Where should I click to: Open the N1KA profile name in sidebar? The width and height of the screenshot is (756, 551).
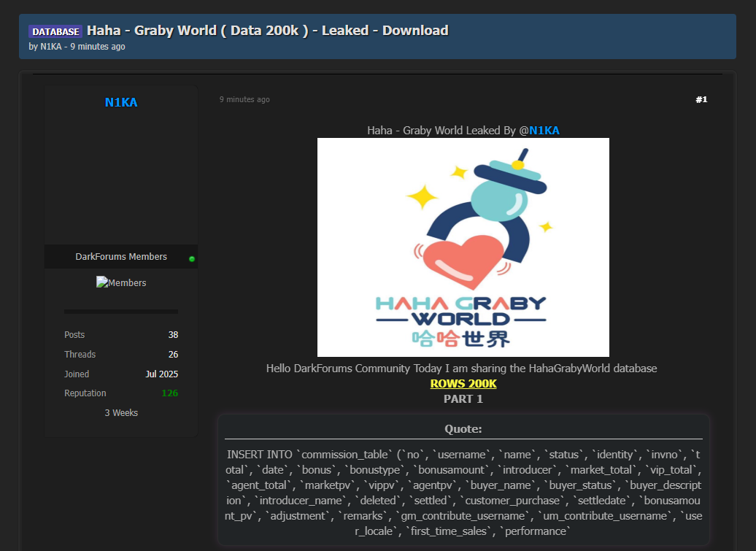coord(121,102)
